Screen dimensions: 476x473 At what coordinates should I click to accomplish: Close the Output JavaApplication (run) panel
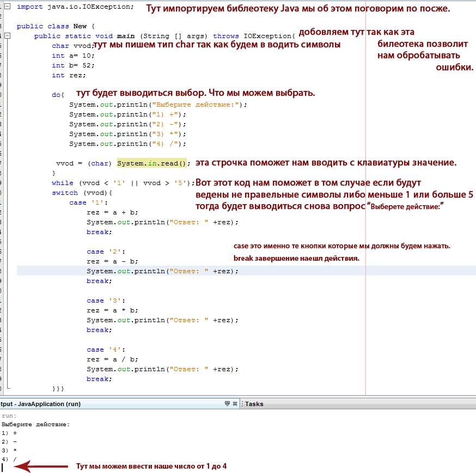point(235,404)
